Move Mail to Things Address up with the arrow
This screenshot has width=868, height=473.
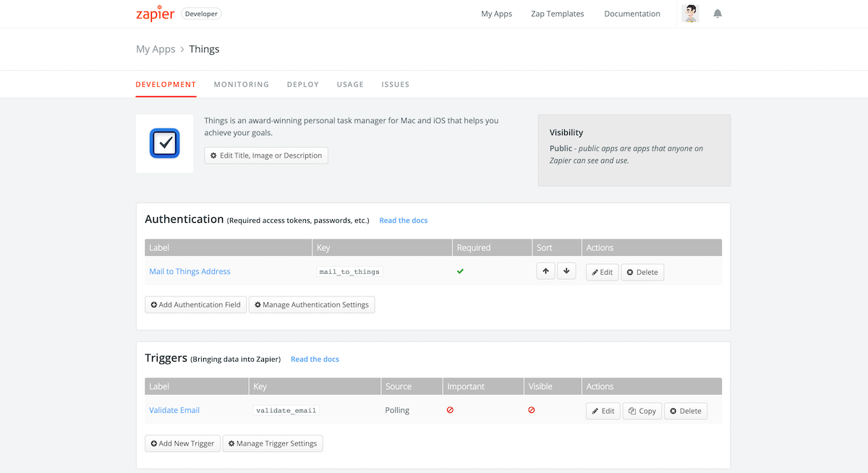click(545, 270)
